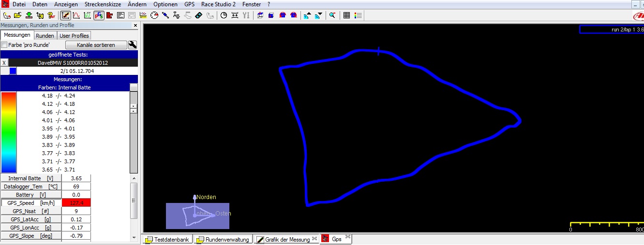This screenshot has height=245, width=644.
Task: Open the wrench settings icon
Action: (x=133, y=45)
